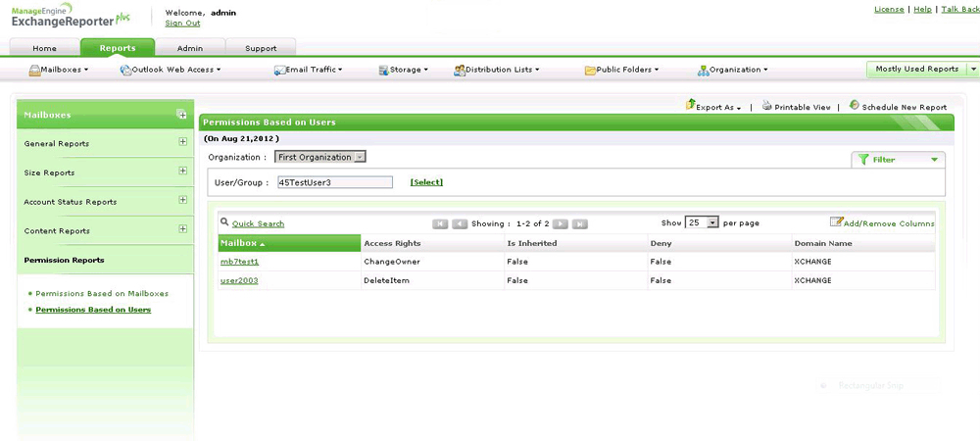
Task: Click the Quick Search magnifier icon
Action: [224, 221]
